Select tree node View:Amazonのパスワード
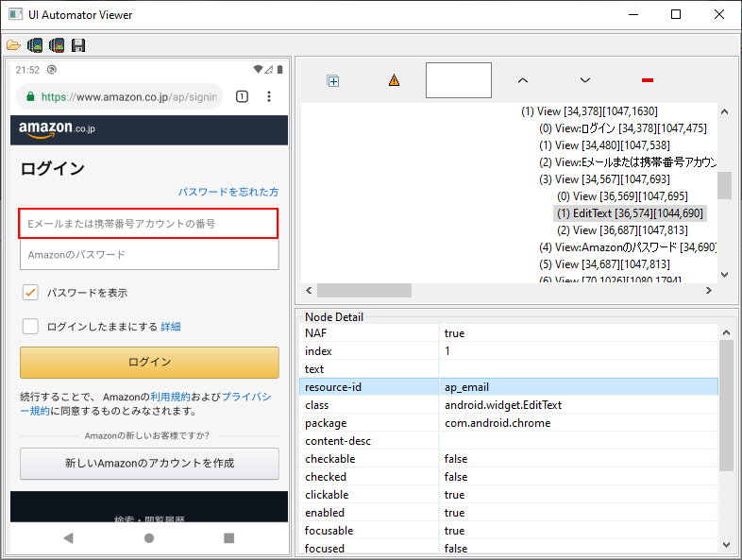The width and height of the screenshot is (742, 560). (628, 247)
